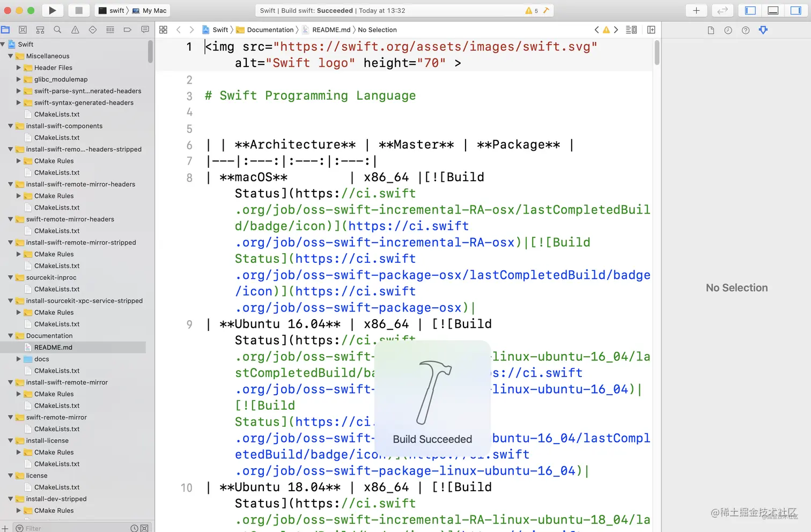Open the related items grid menu
Screen dimensions: 811x532
tap(163, 30)
